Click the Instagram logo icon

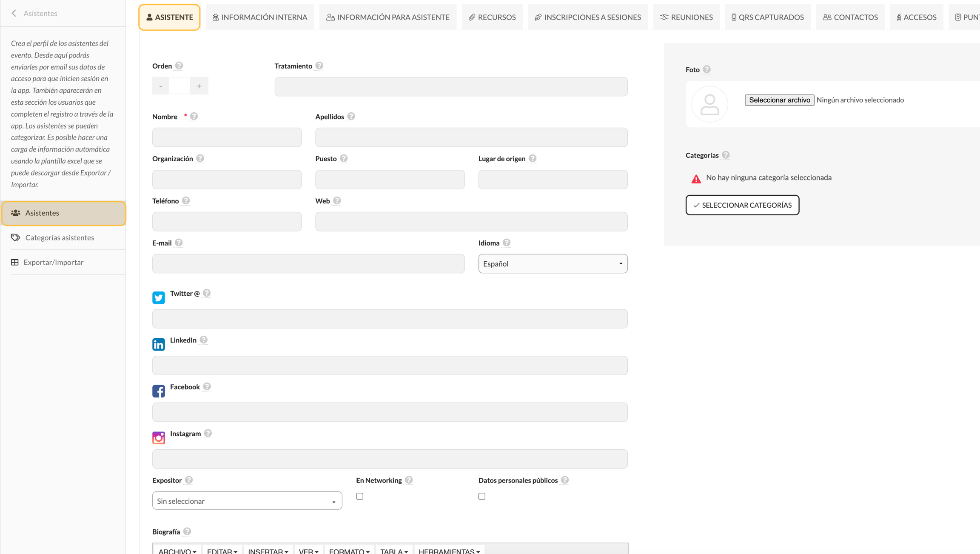(158, 438)
